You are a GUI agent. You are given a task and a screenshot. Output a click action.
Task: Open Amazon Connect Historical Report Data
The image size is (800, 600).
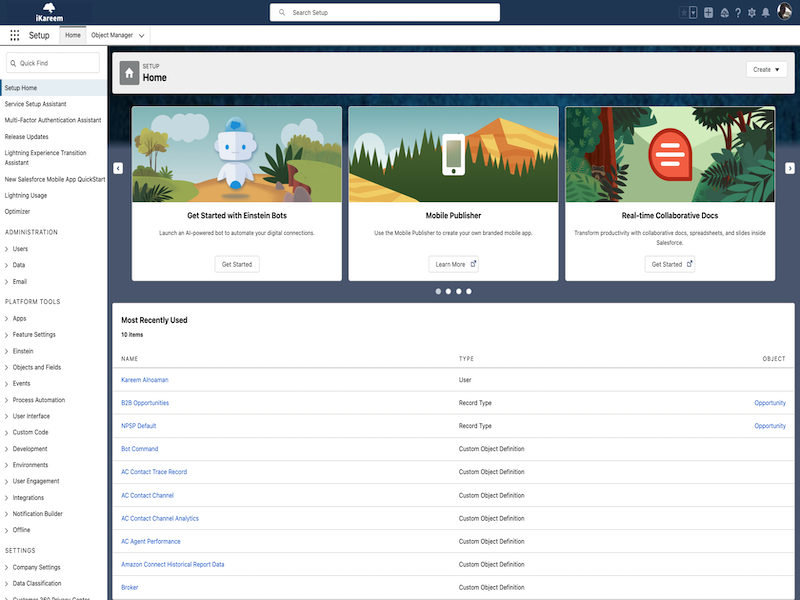(x=172, y=564)
